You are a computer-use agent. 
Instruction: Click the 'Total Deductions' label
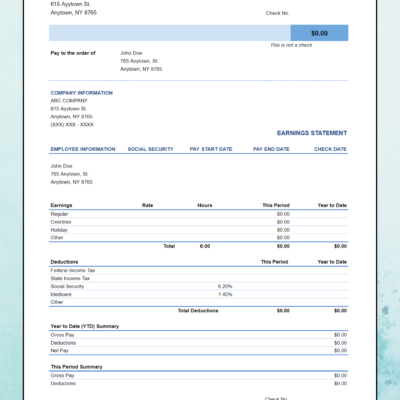pos(198,311)
